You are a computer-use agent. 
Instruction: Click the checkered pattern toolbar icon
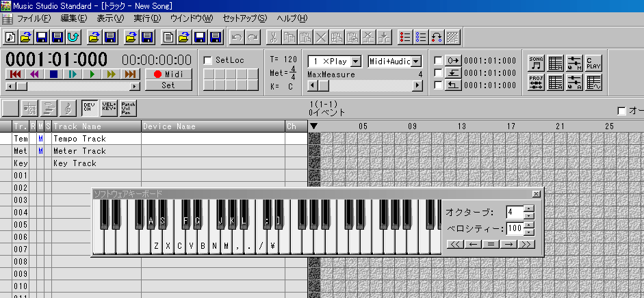pos(452,38)
